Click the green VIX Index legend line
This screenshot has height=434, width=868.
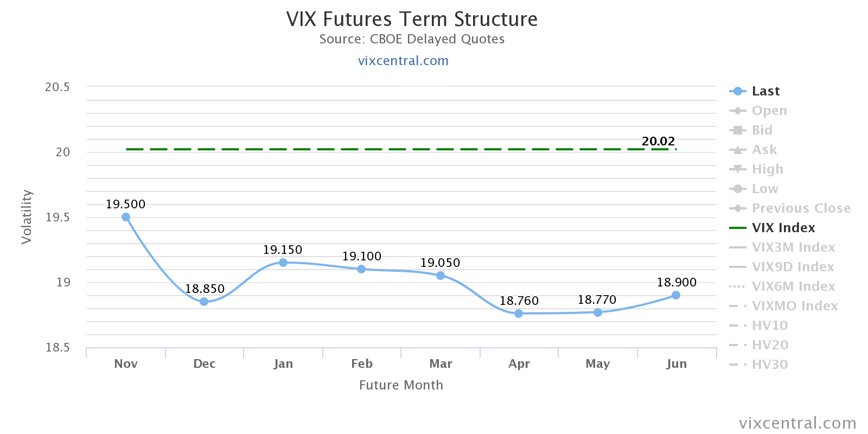[x=738, y=228]
